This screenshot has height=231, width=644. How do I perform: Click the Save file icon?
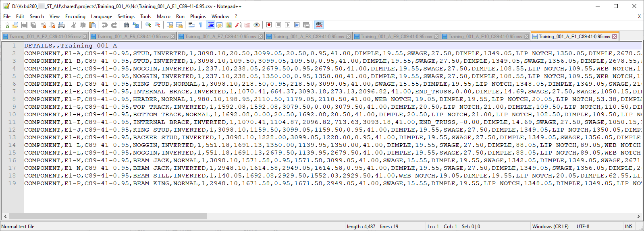point(24,25)
